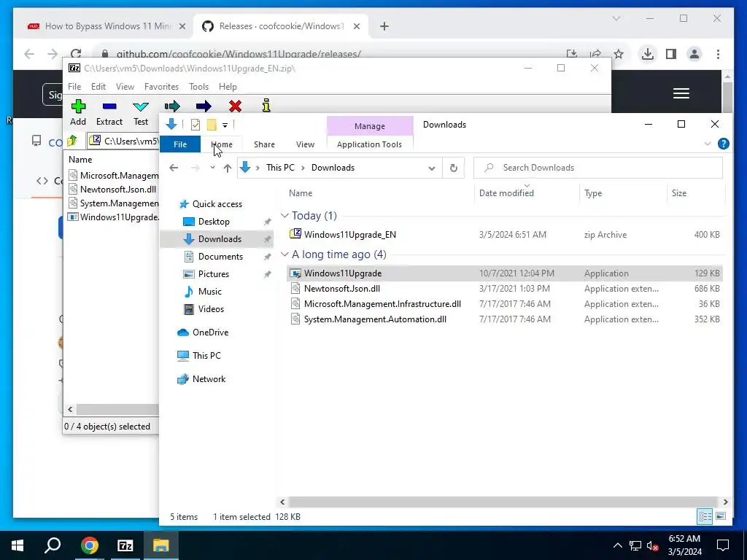Click the Add button in 7-Zip toolbar
747x560 pixels.
coord(78,113)
